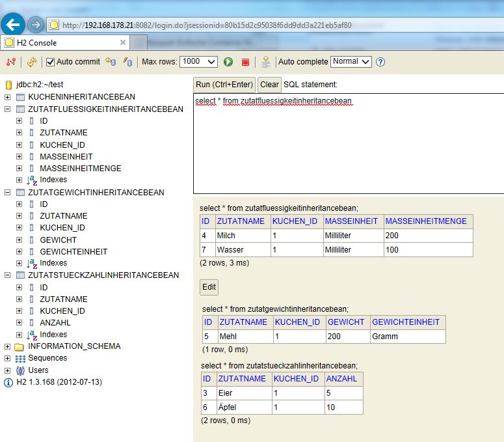Click the 'Gramm' cell in results
The width and height of the screenshot is (504, 442).
(408, 337)
